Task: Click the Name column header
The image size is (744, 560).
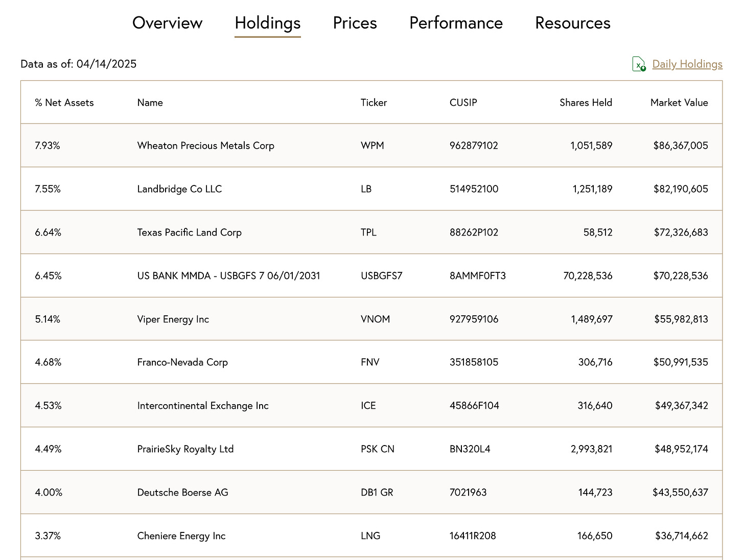Action: point(150,103)
